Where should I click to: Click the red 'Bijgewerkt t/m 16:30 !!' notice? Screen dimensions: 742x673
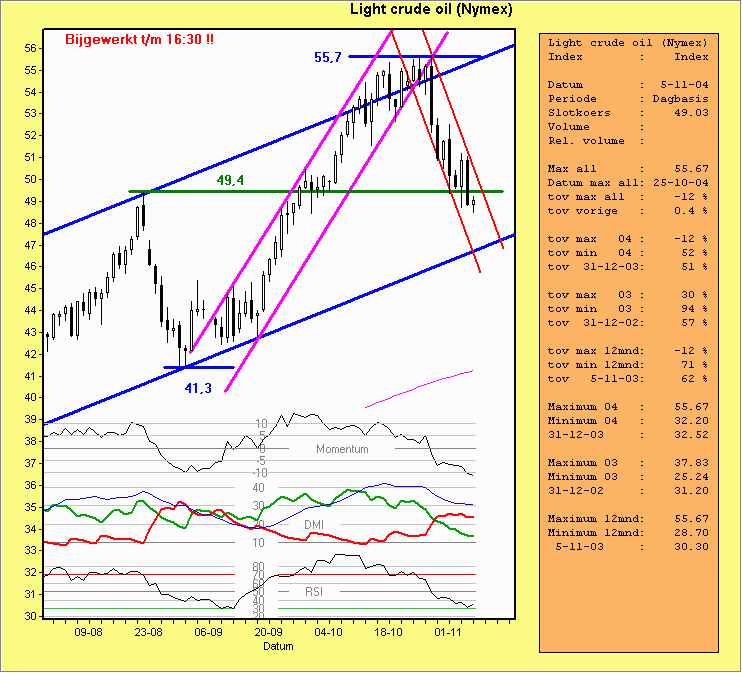139,40
